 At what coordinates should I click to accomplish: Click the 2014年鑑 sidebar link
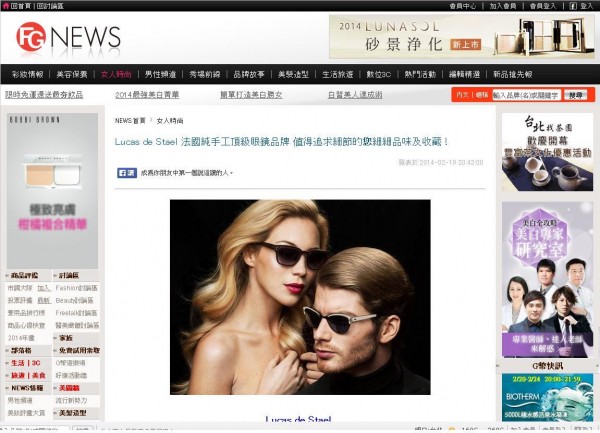(x=21, y=338)
